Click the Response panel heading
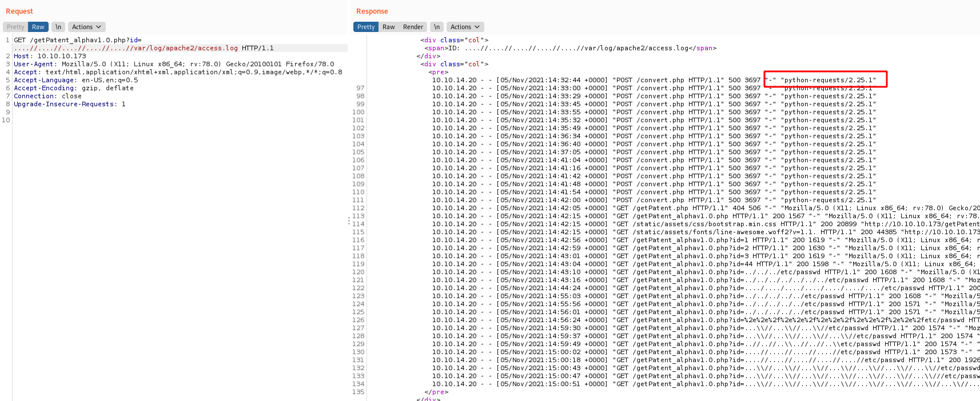The image size is (980, 401). coord(372,11)
